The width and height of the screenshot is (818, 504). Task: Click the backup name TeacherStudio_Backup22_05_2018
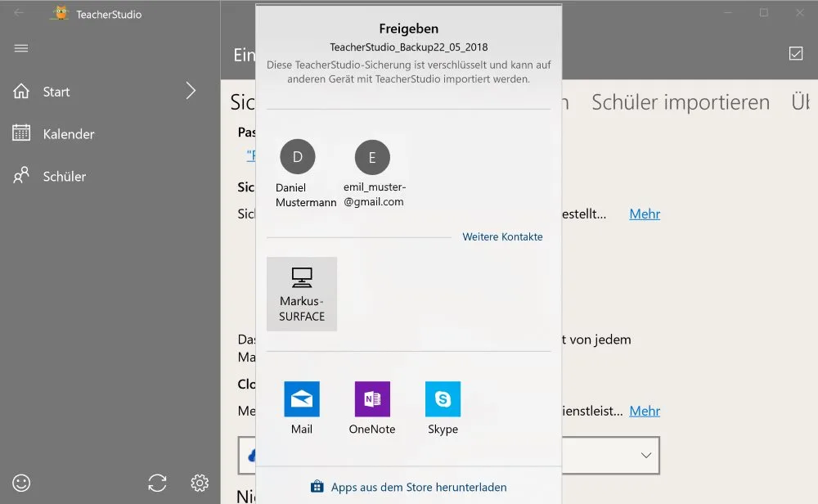coord(408,47)
